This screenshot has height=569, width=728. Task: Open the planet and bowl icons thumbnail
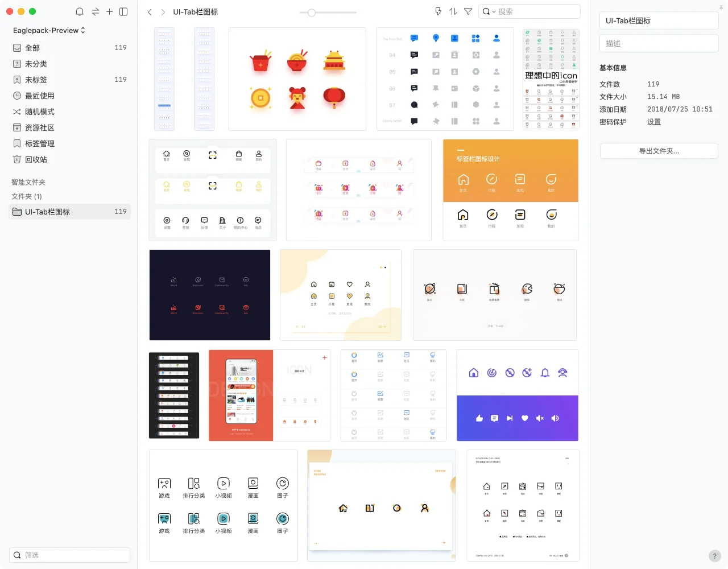coord(495,295)
